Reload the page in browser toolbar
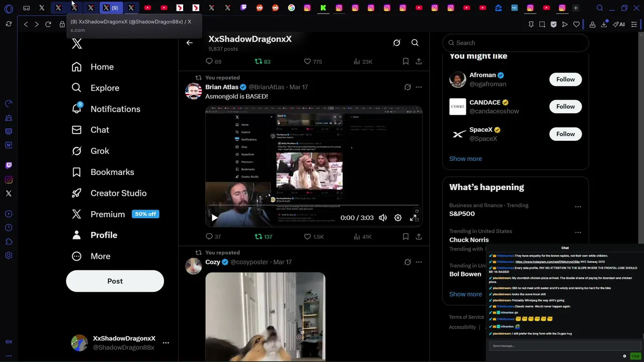The image size is (644, 362). (48, 24)
